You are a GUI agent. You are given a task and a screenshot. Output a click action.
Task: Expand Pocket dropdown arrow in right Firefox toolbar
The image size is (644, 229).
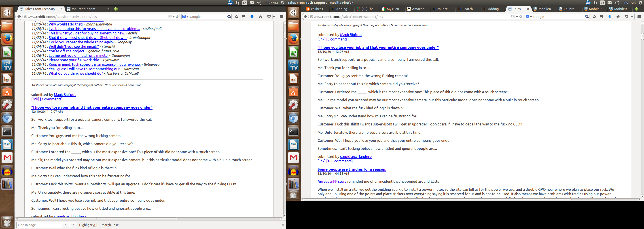click(x=632, y=17)
